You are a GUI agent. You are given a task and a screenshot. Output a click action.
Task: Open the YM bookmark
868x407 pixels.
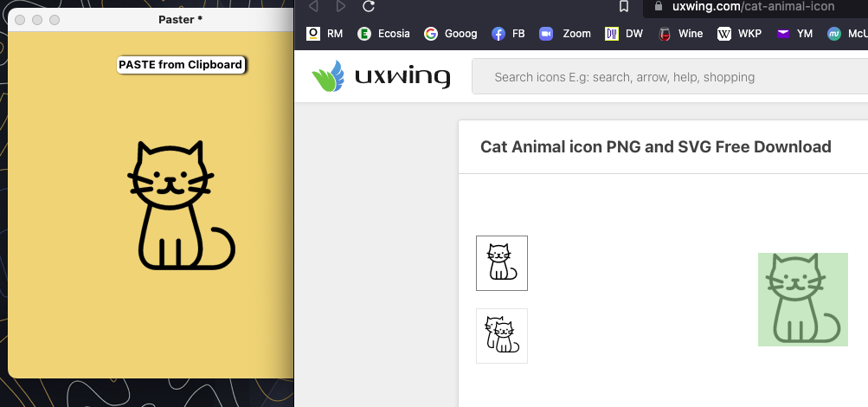tap(794, 34)
